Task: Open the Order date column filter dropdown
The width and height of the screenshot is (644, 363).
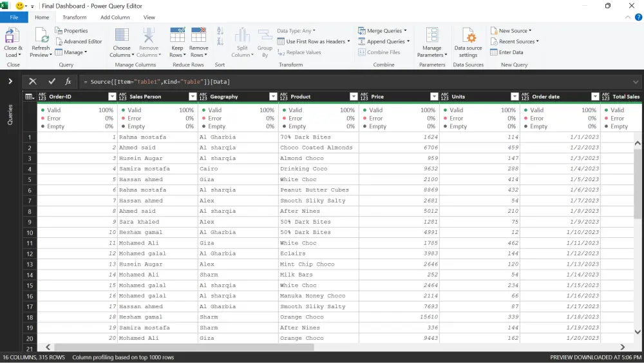Action: point(595,97)
